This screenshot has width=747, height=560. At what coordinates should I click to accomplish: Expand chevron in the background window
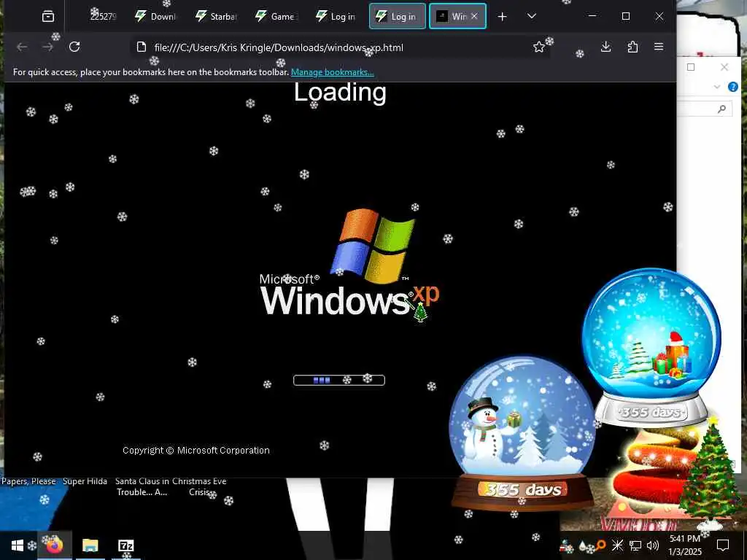click(x=717, y=87)
